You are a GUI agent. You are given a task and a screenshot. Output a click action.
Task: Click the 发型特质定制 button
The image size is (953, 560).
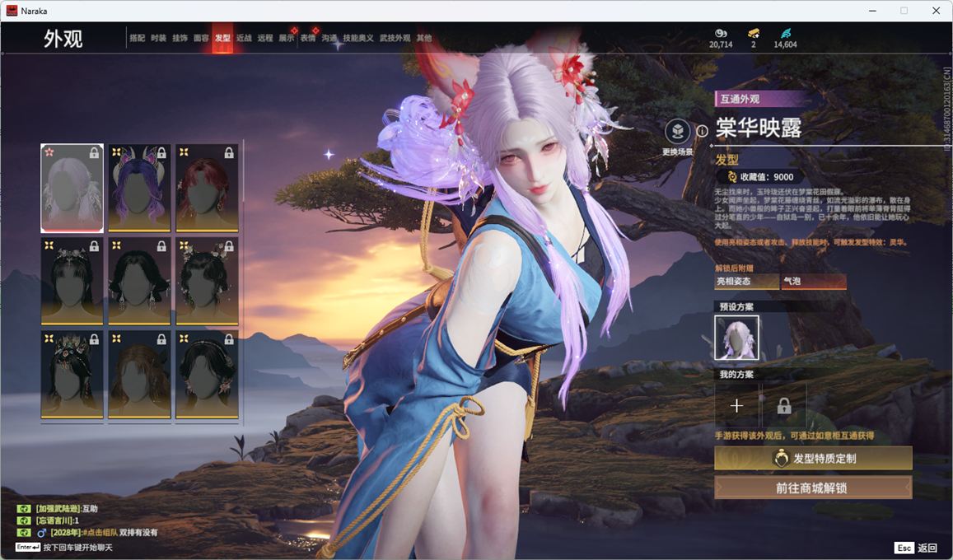pos(813,459)
